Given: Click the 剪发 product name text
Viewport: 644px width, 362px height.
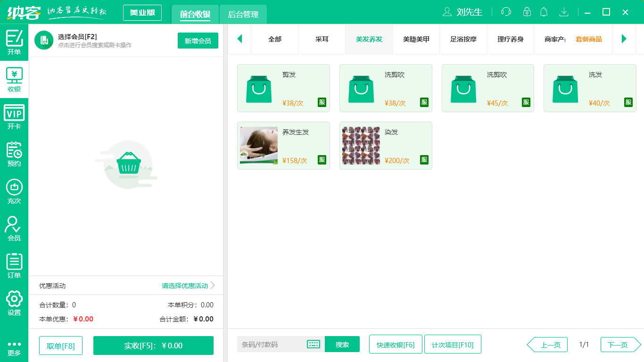Looking at the screenshot, I should 289,74.
